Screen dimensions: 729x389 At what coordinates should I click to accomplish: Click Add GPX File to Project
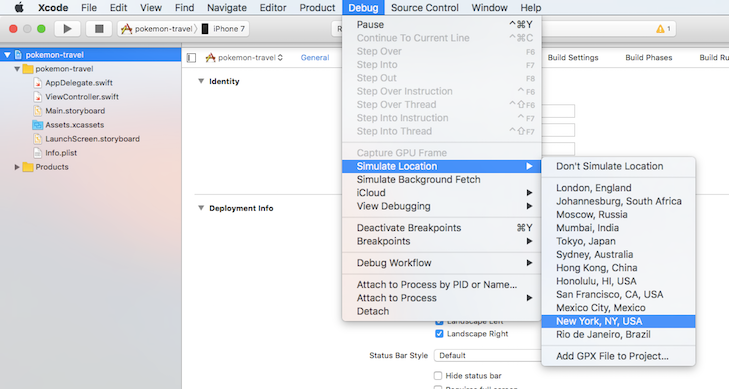pyautogui.click(x=618, y=356)
